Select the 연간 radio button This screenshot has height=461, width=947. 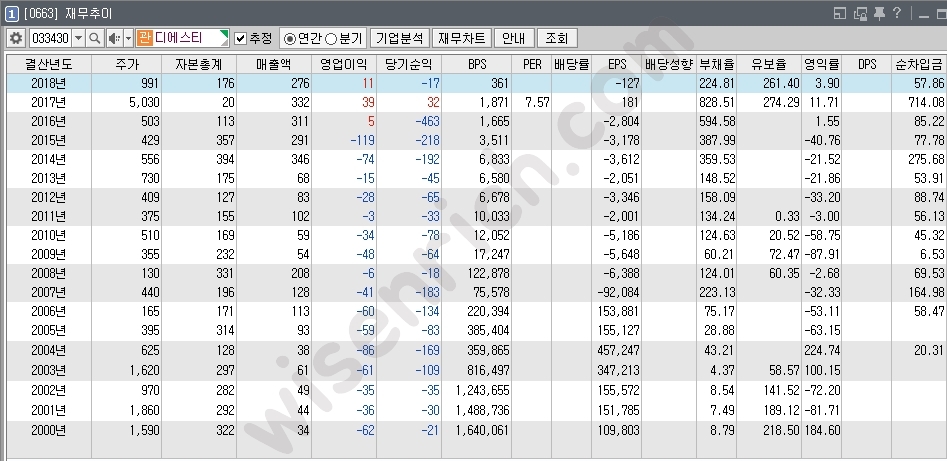[x=290, y=39]
